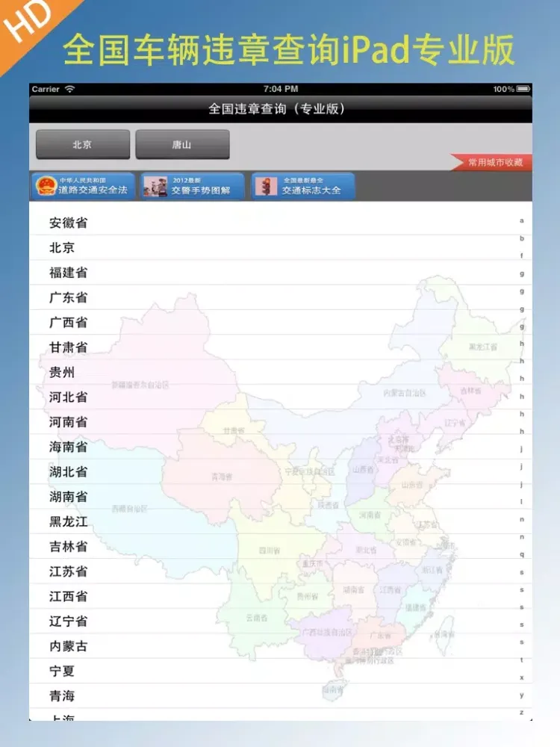Select 湖南省 in the province list
The height and width of the screenshot is (747, 560).
pos(281,497)
